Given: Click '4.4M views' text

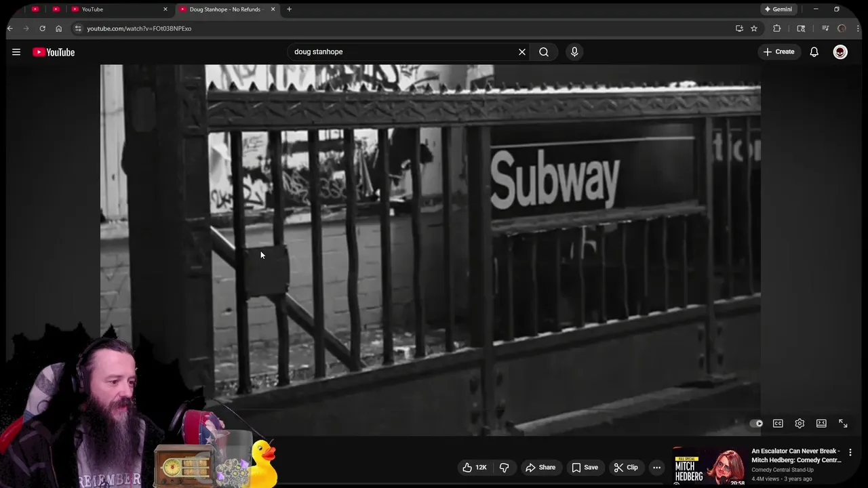Looking at the screenshot, I should tap(764, 479).
